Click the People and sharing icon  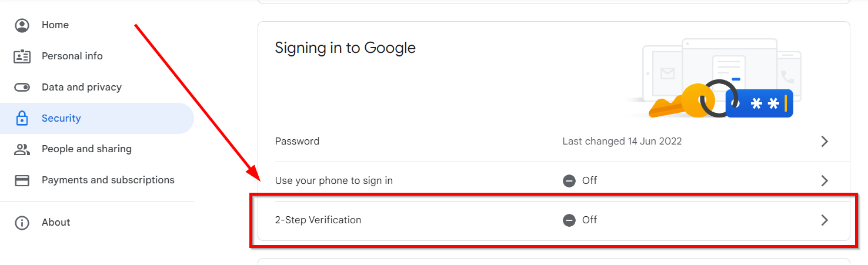(x=22, y=149)
